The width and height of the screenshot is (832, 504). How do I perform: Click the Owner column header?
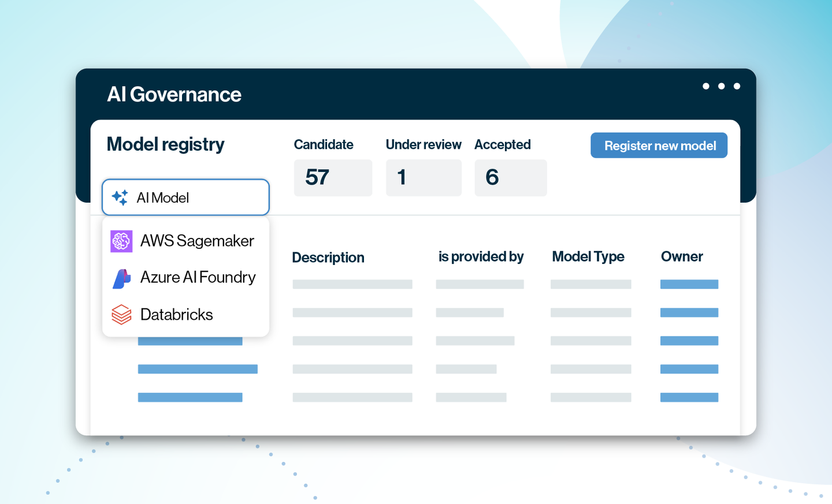click(x=682, y=257)
